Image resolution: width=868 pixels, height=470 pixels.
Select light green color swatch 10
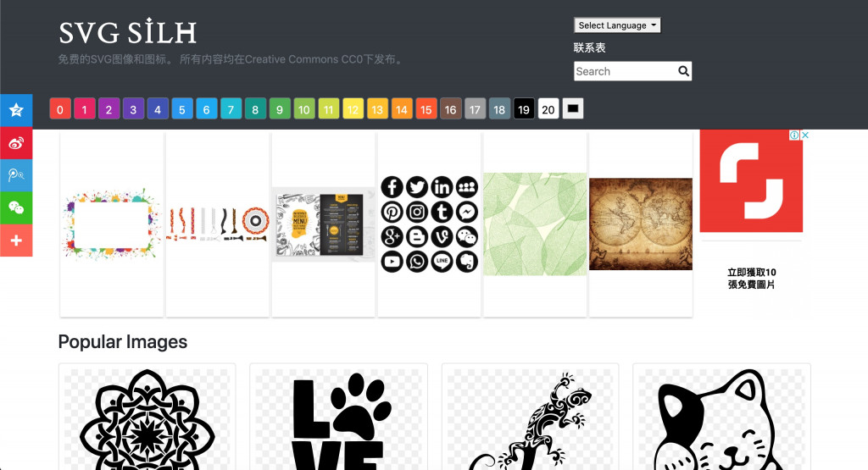(304, 109)
